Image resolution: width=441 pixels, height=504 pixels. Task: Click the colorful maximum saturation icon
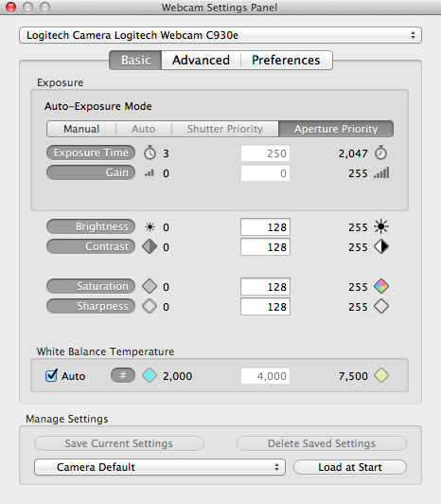[381, 286]
